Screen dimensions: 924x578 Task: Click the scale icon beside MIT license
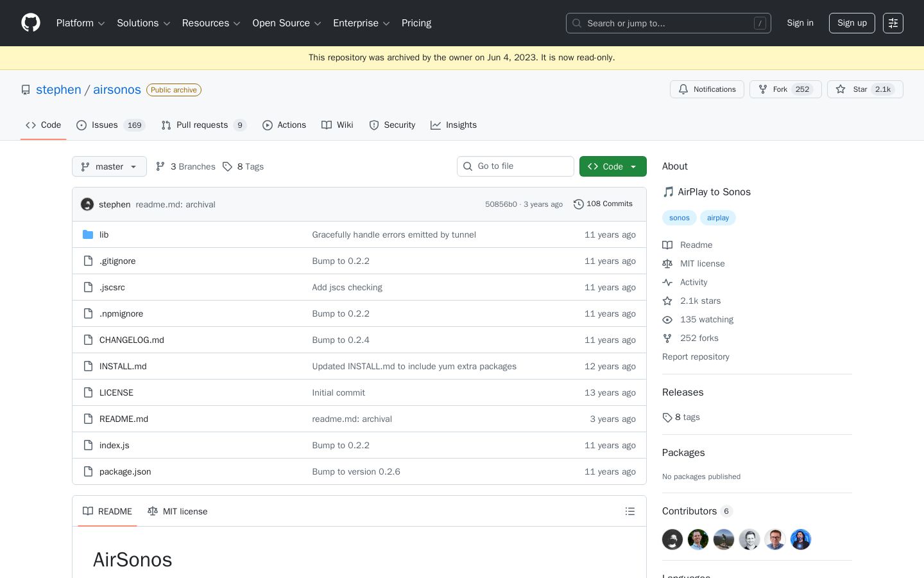[667, 263]
